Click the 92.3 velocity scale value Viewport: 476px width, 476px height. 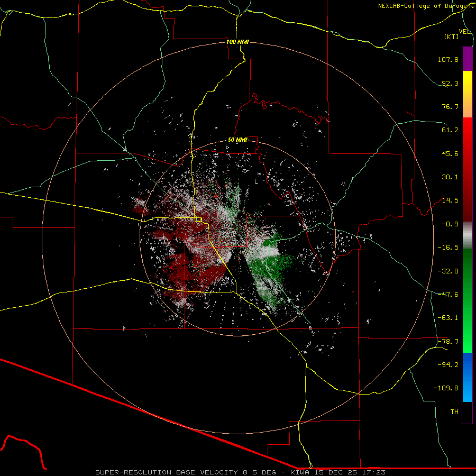pyautogui.click(x=450, y=83)
